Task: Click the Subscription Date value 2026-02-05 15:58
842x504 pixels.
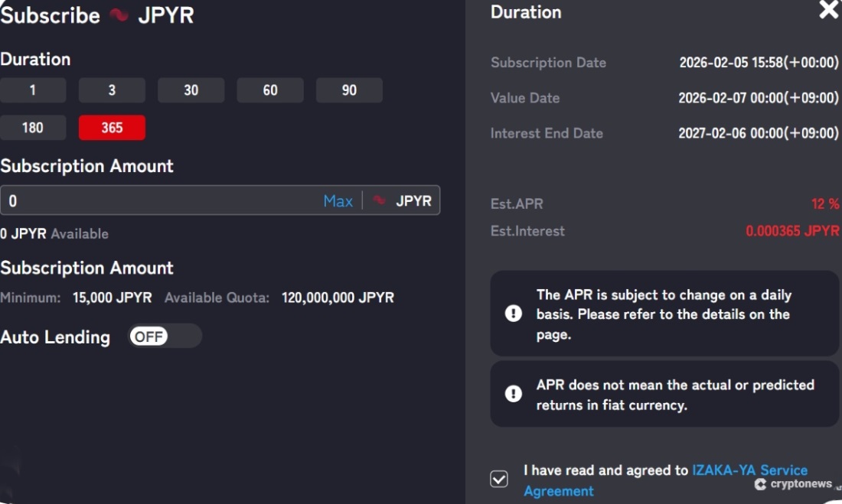Action: tap(759, 62)
